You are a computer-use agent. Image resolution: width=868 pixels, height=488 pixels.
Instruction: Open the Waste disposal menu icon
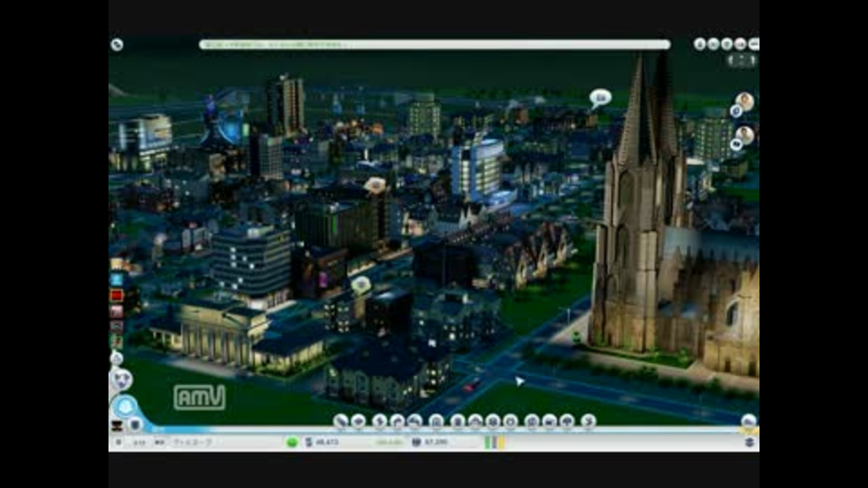point(458,422)
